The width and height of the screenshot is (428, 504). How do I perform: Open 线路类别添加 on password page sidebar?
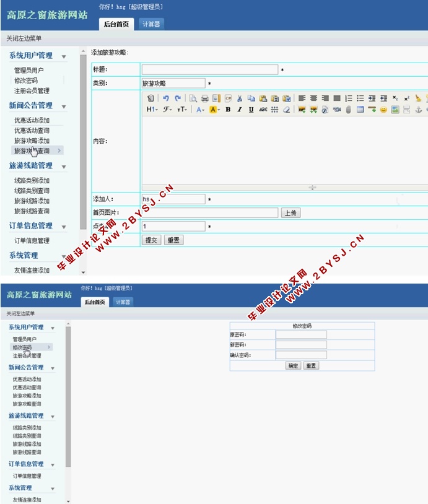tap(27, 427)
